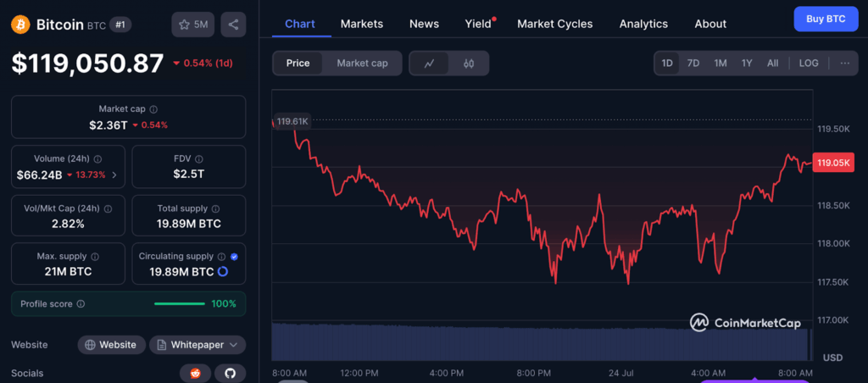Expand Volume (24h) details arrow

114,175
